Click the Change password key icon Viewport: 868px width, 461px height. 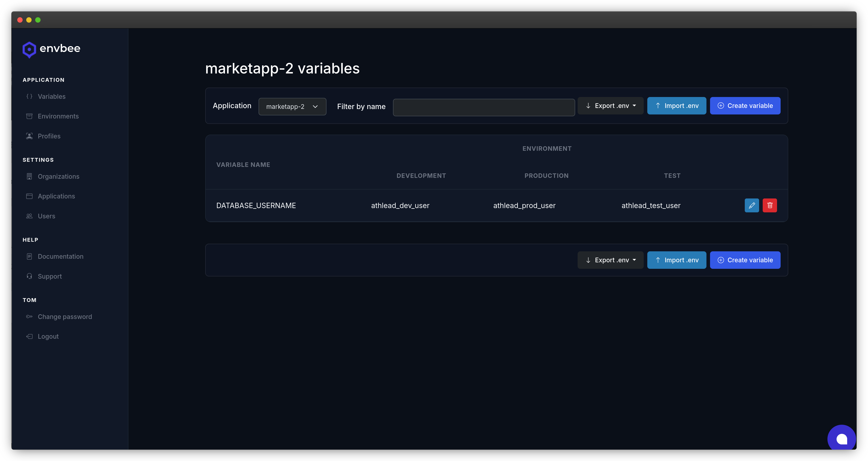tap(29, 317)
